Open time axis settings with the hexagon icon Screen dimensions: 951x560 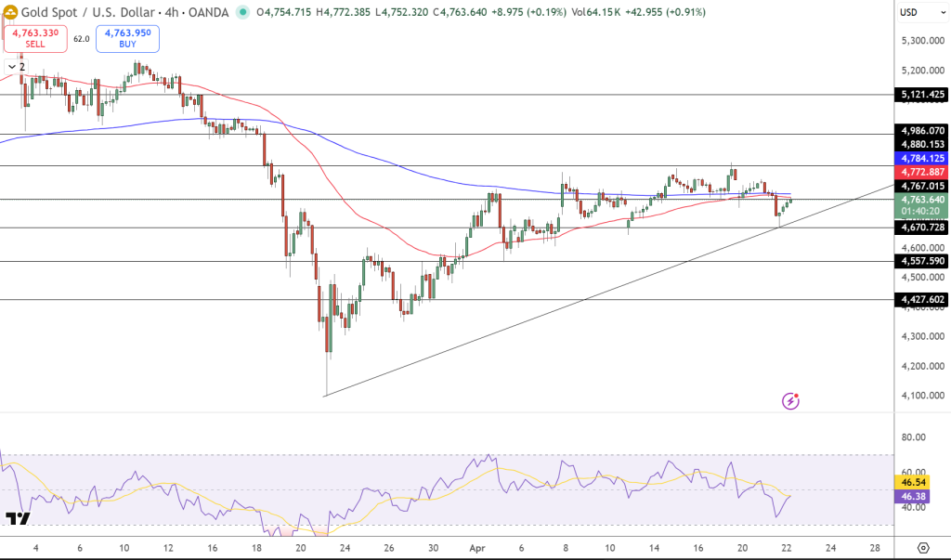point(923,548)
